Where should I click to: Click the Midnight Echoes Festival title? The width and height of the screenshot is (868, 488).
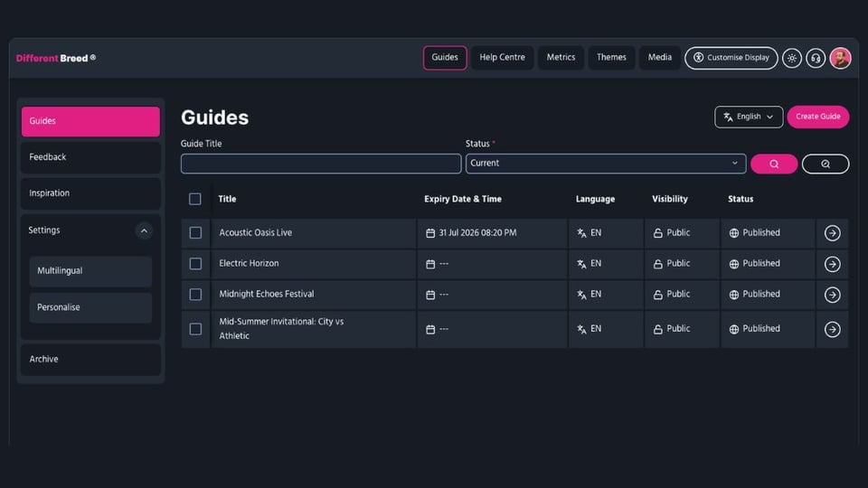pyautogui.click(x=266, y=295)
